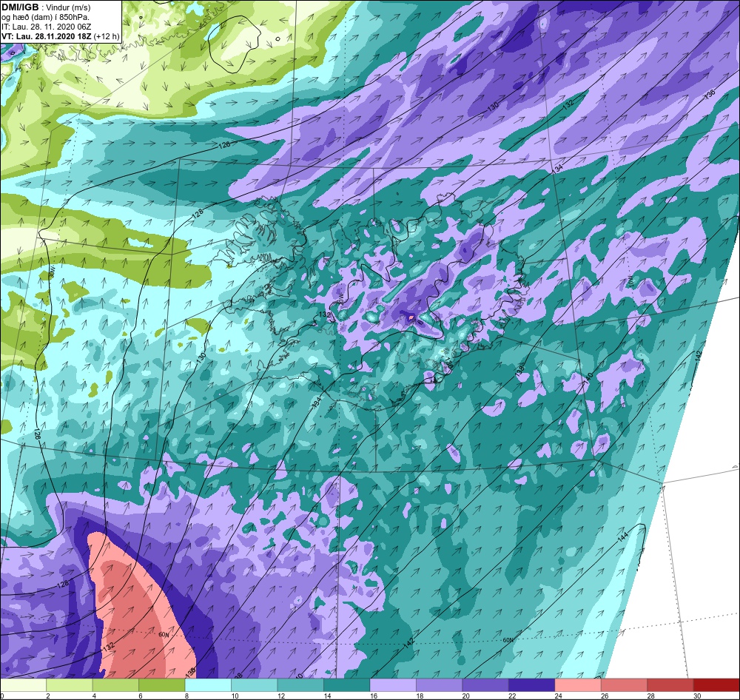Screen dimensions: 740x700
Task: Click the 6–8 m/s olive green legend swatch
Action: (162, 685)
